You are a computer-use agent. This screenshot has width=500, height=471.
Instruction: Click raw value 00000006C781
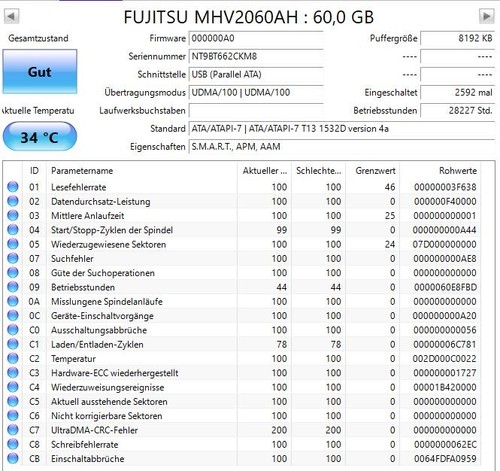tap(445, 344)
